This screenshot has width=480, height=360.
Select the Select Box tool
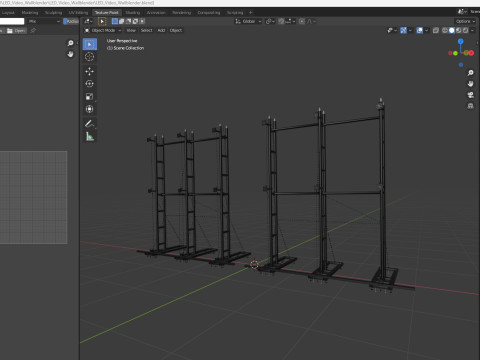tap(89, 44)
